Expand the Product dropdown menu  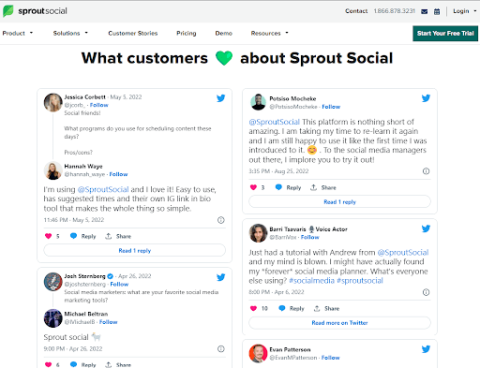(18, 33)
